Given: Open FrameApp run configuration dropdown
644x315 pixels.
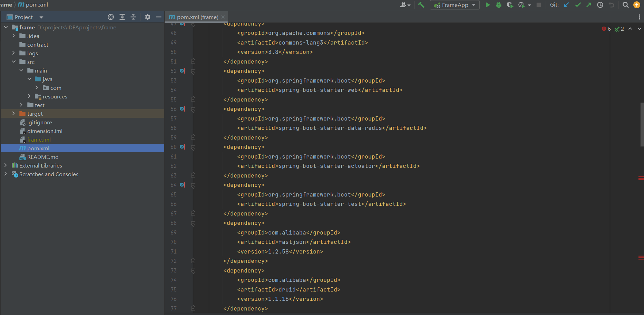Looking at the screenshot, I should [x=455, y=5].
